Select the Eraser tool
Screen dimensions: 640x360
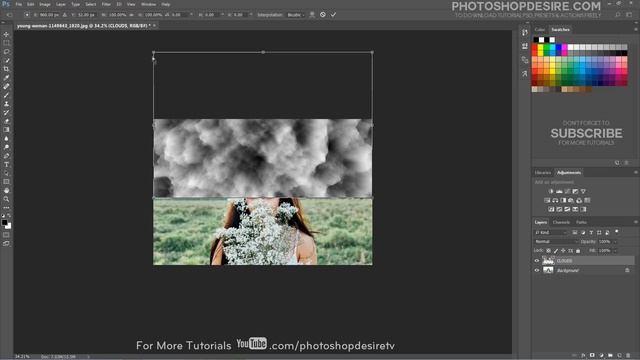point(6,121)
